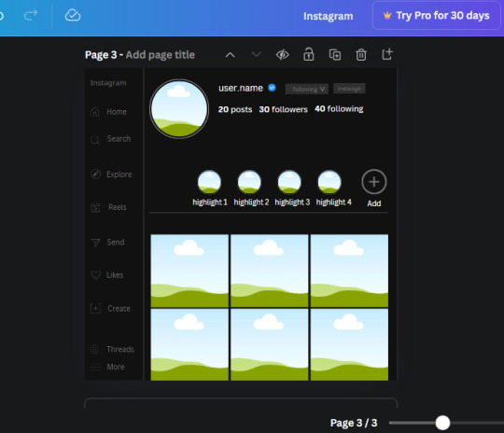Delete page with trash icon
The height and width of the screenshot is (433, 504).
point(361,55)
